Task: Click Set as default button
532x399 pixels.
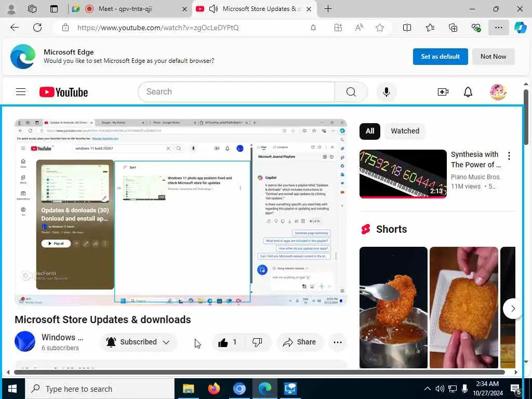Action: [440, 57]
